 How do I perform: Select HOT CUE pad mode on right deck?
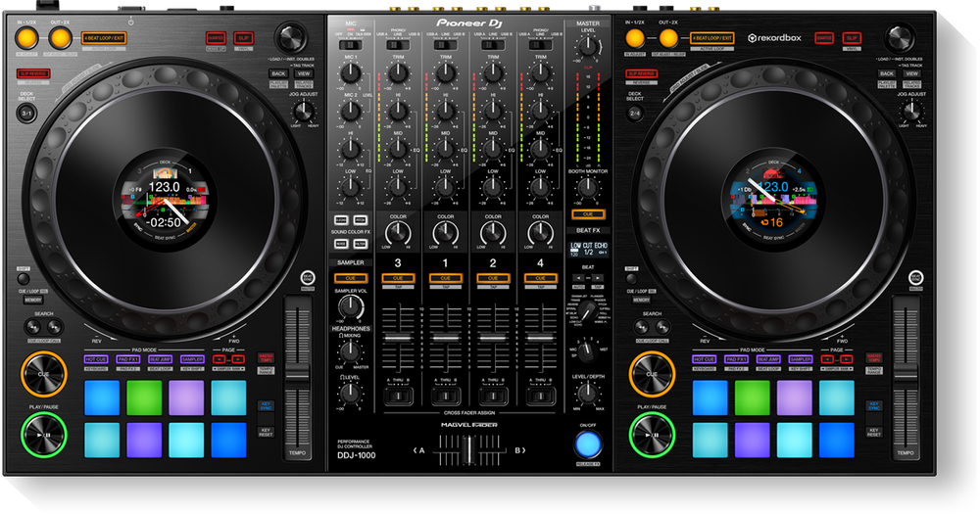tap(705, 359)
